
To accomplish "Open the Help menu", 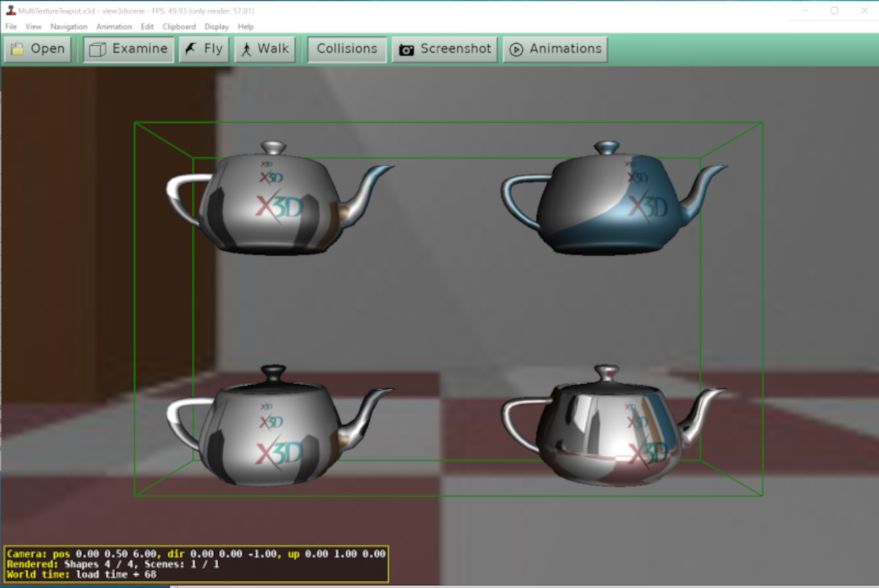I will point(246,26).
